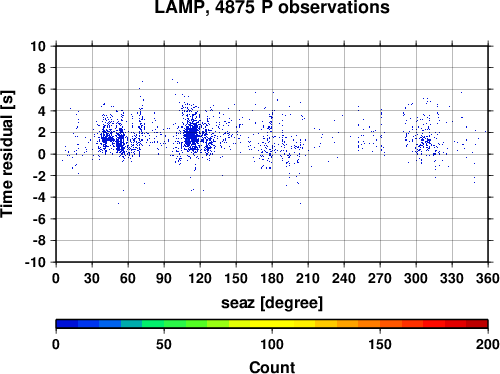Click the x-axis tick label 120
Screen dimensions: 500x374
point(200,278)
